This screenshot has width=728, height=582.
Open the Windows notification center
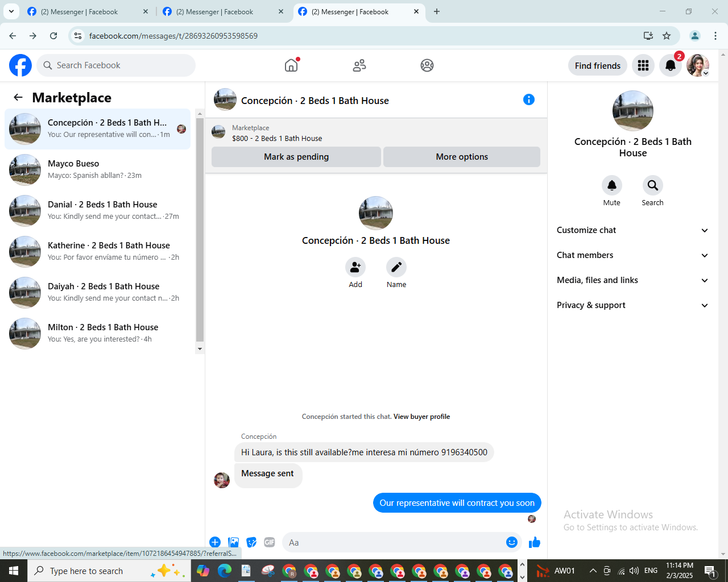[x=710, y=571]
